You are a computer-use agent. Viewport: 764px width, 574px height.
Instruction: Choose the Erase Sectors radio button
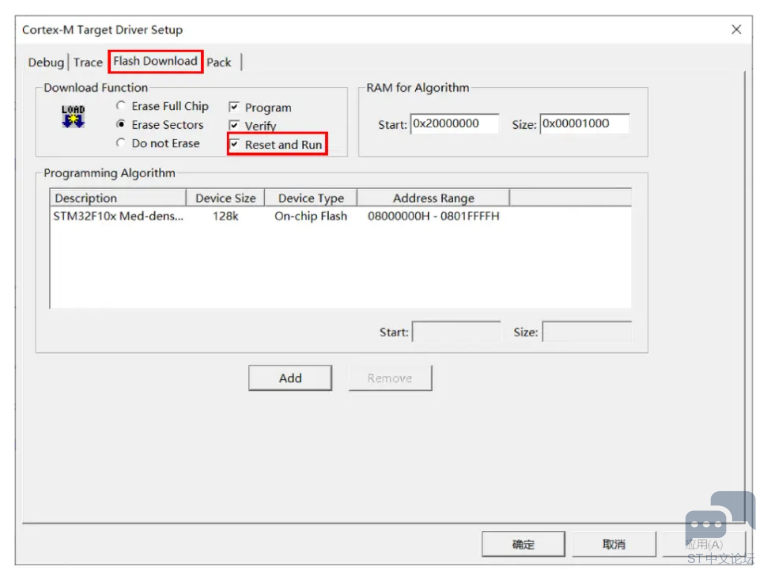point(122,125)
